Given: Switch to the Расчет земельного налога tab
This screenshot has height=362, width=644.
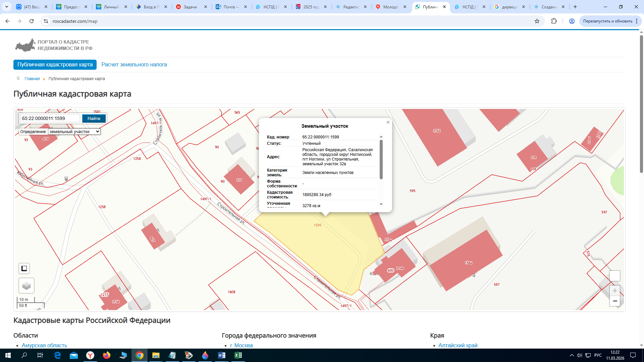Looking at the screenshot, I should coord(134,65).
